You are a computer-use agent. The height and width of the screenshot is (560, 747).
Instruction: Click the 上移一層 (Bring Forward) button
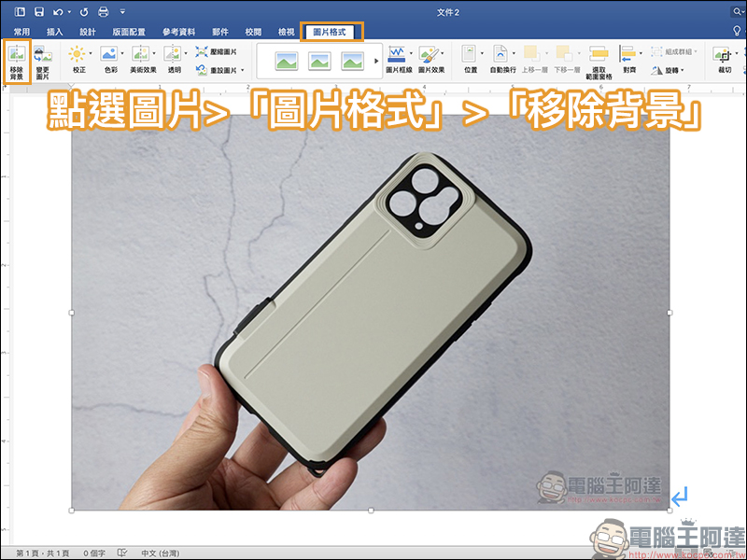(534, 60)
